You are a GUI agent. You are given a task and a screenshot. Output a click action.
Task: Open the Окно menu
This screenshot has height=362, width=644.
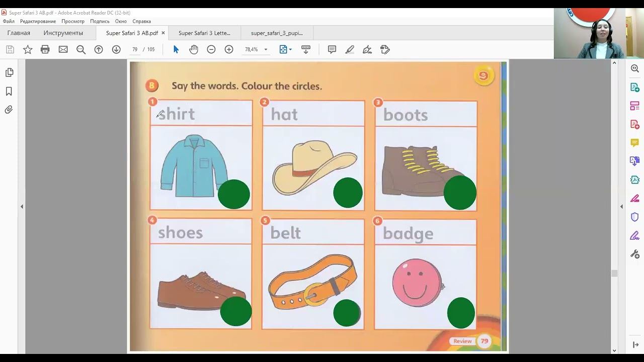click(x=121, y=21)
